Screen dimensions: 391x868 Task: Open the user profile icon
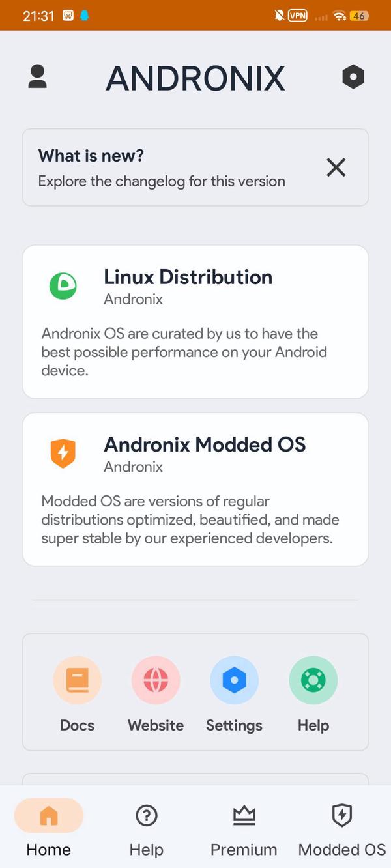[37, 76]
